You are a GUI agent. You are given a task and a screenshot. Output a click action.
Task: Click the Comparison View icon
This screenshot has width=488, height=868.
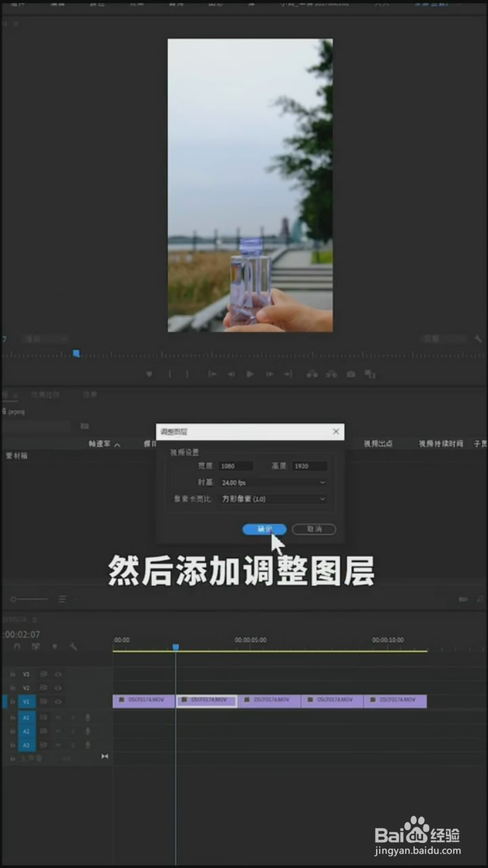tap(370, 374)
